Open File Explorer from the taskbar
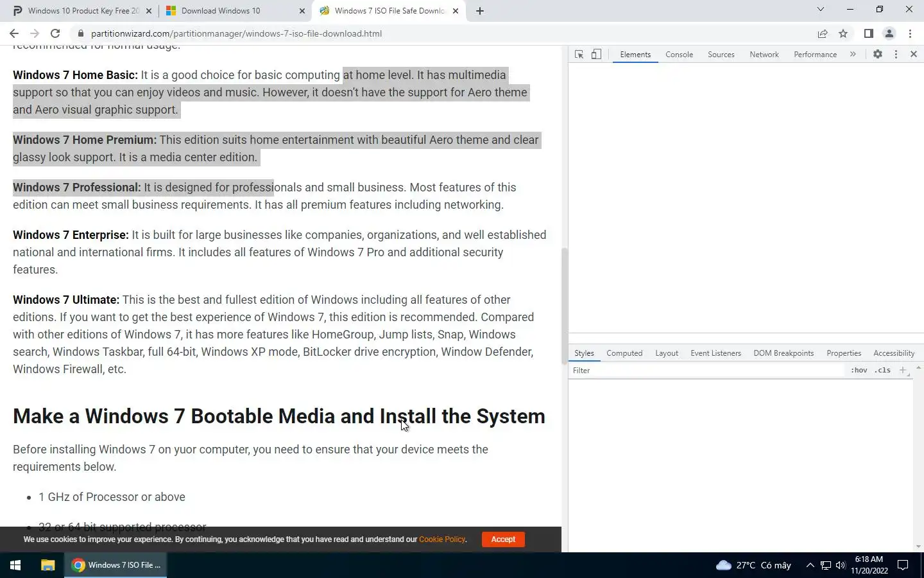Viewport: 924px width, 578px height. tap(47, 565)
